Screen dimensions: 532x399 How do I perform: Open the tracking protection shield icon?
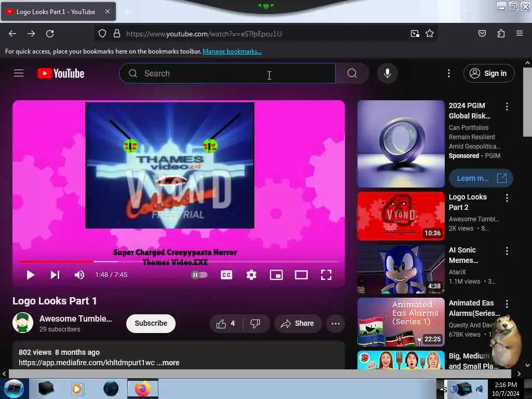click(102, 34)
